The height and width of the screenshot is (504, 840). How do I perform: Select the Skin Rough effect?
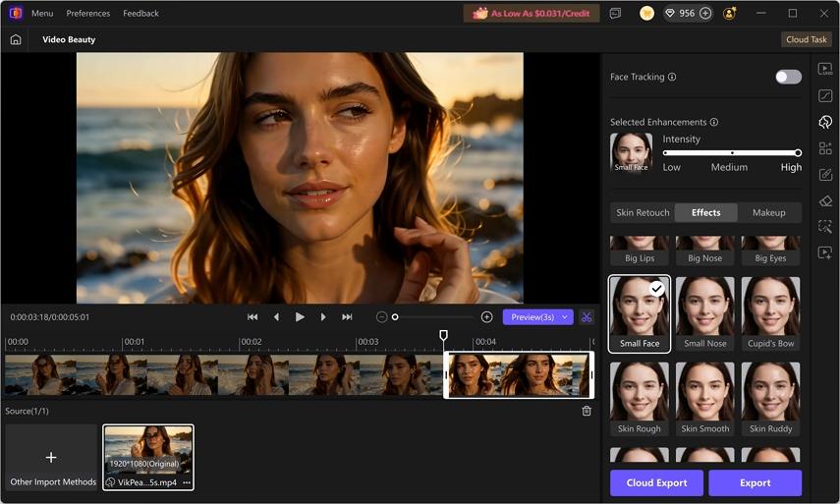(640, 399)
